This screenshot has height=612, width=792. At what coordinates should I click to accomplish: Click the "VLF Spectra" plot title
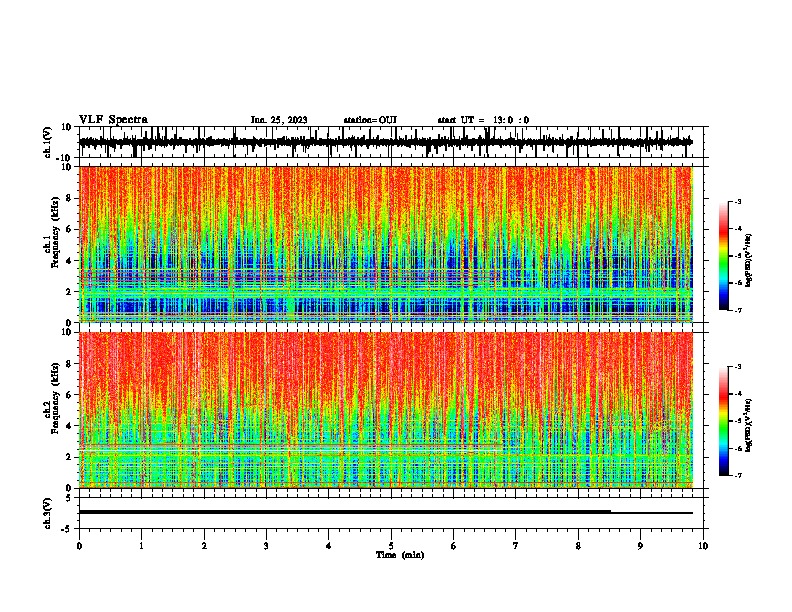pos(113,120)
